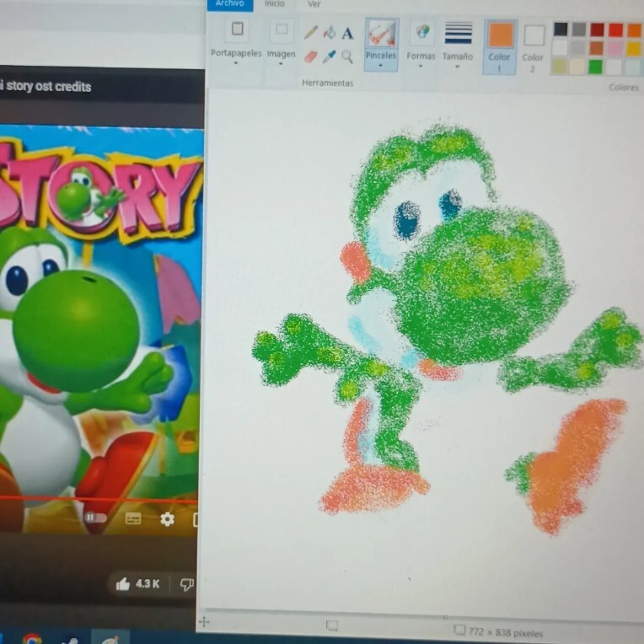This screenshot has width=644, height=644.
Task: Click the Chrome icon in taskbar
Action: 32,639
